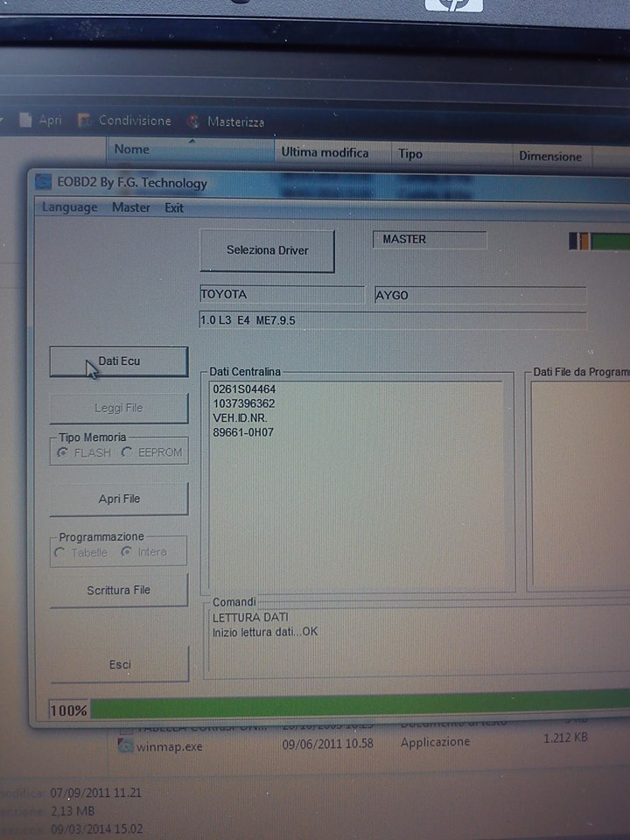Click the winmap.exe file icon
630x840 pixels.
125,745
